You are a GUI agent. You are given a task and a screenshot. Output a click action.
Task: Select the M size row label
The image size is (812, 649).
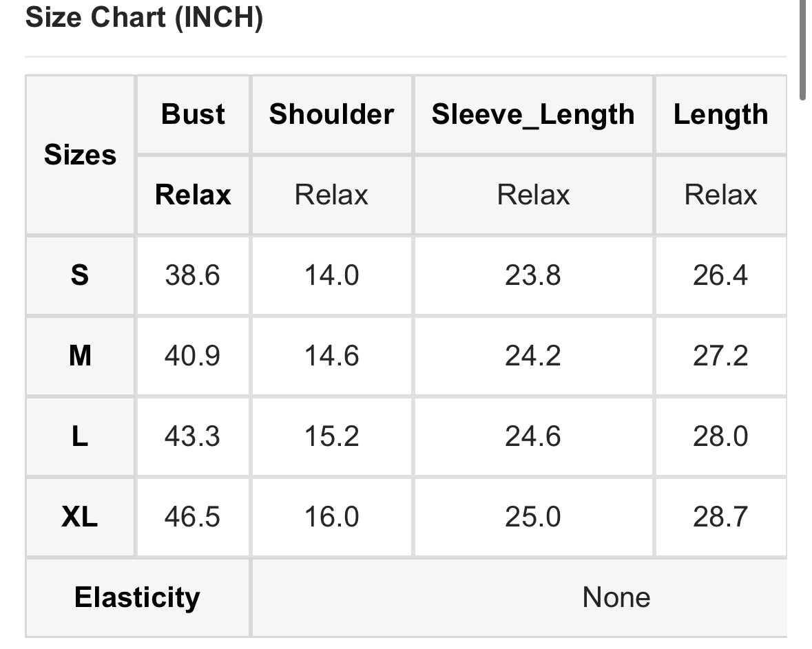coord(80,356)
